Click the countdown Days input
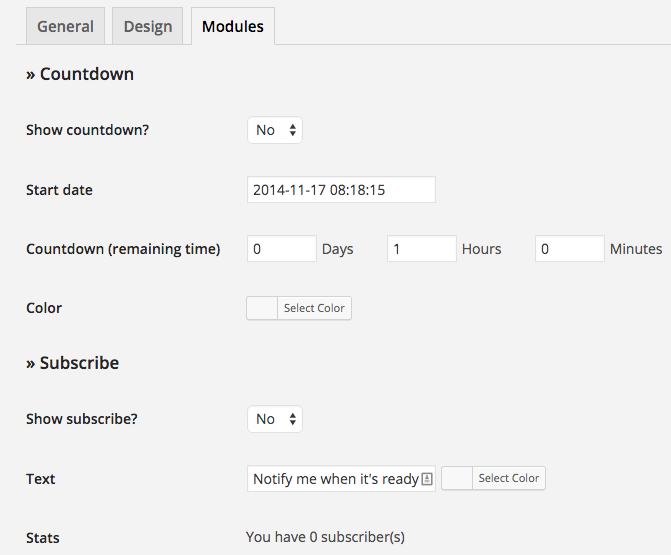 point(282,249)
